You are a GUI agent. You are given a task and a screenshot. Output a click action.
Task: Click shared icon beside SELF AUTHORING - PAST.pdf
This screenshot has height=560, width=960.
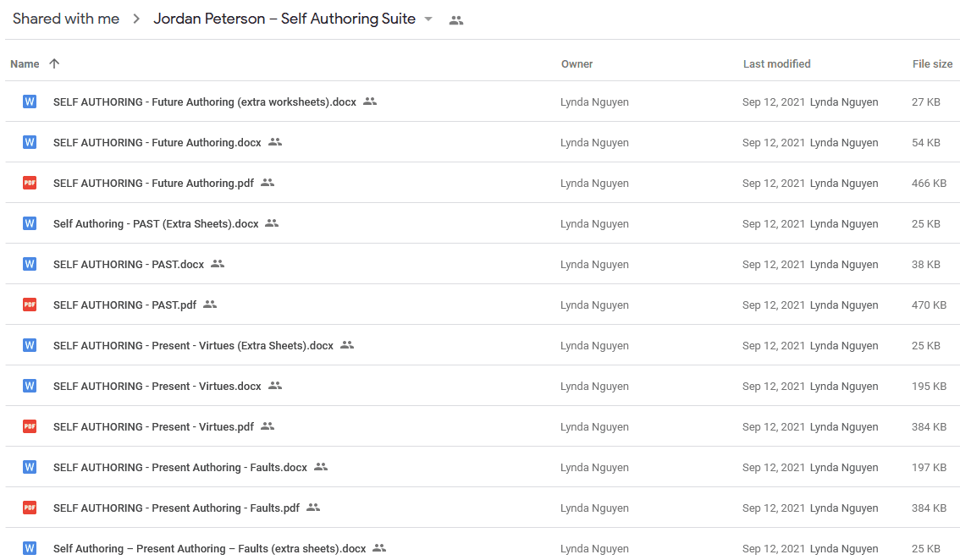pos(210,304)
